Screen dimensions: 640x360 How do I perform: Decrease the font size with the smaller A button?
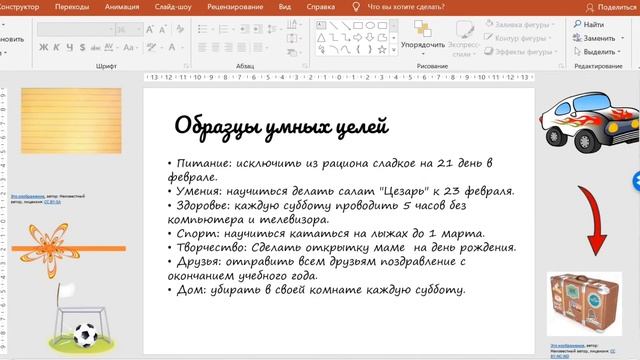163,29
